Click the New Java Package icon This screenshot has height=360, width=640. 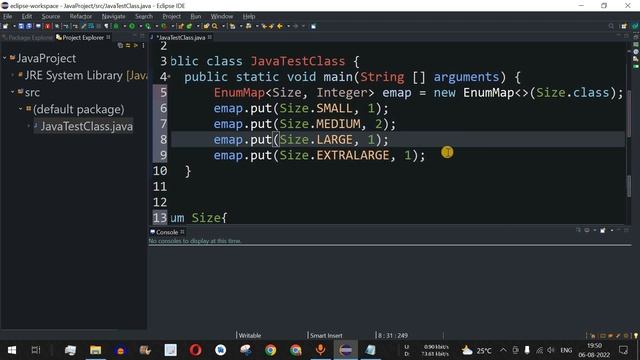tap(181, 26)
